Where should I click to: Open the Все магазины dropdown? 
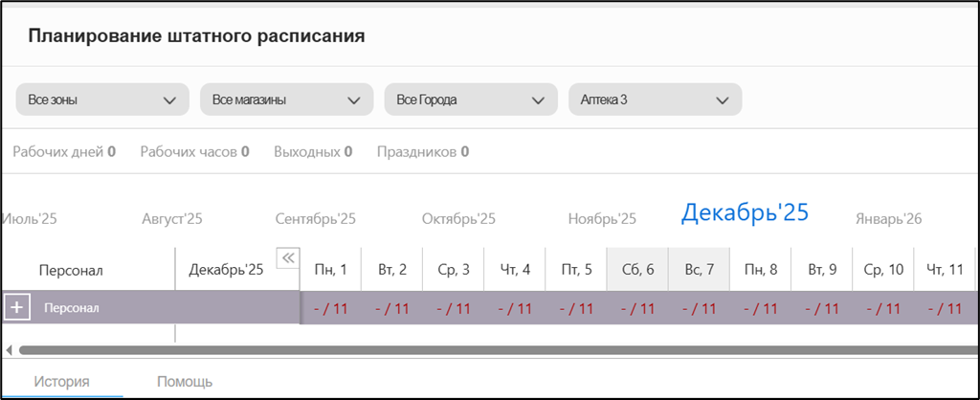pyautogui.click(x=286, y=100)
